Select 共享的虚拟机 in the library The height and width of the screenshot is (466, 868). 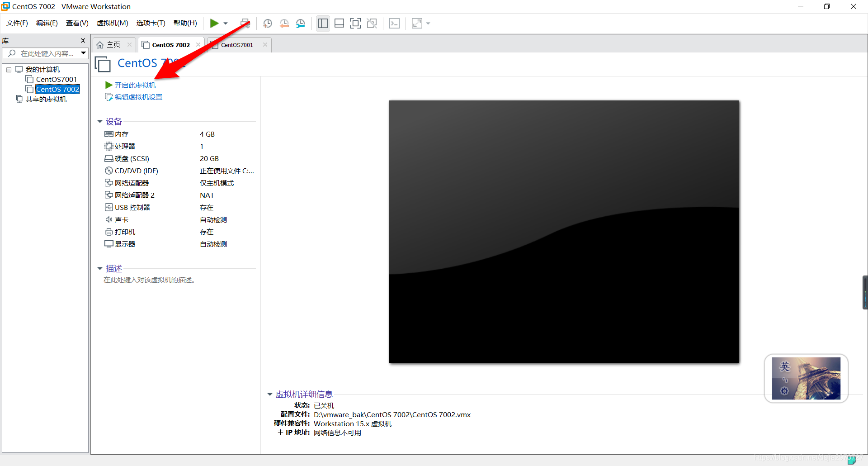pos(46,100)
